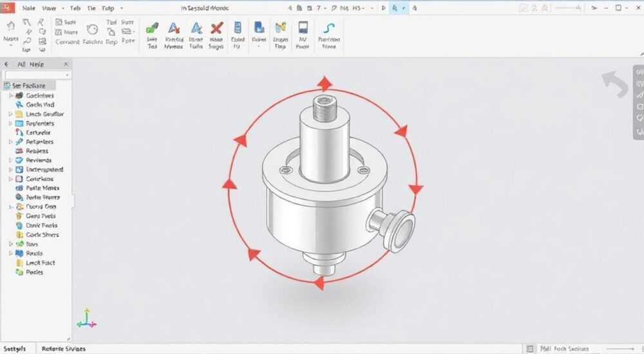Select the dark monitor screen ribbon icon
Screen dimensions: 644x354
303,28
